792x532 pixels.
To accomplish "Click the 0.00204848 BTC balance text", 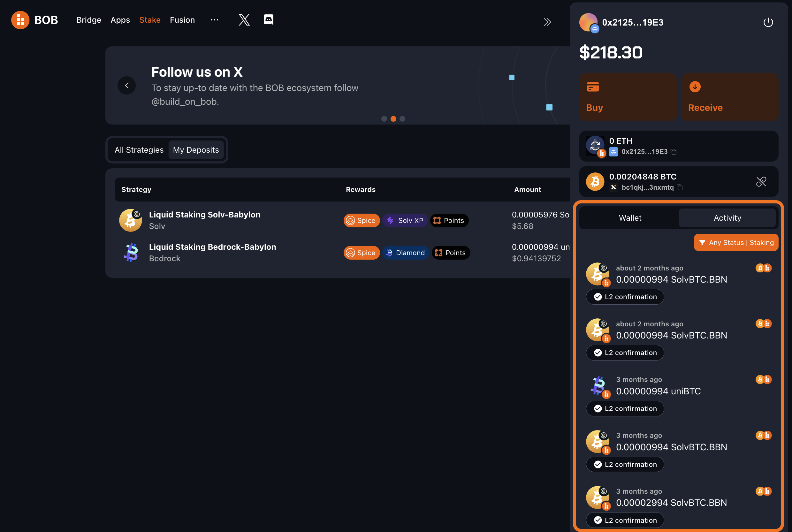I will point(643,177).
